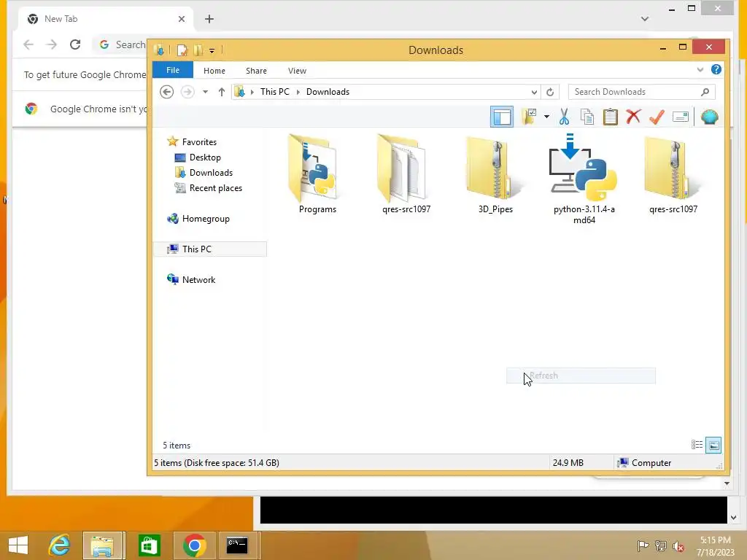Expand the address bar history dropdown
Screen dimensions: 747x560
[x=534, y=92]
